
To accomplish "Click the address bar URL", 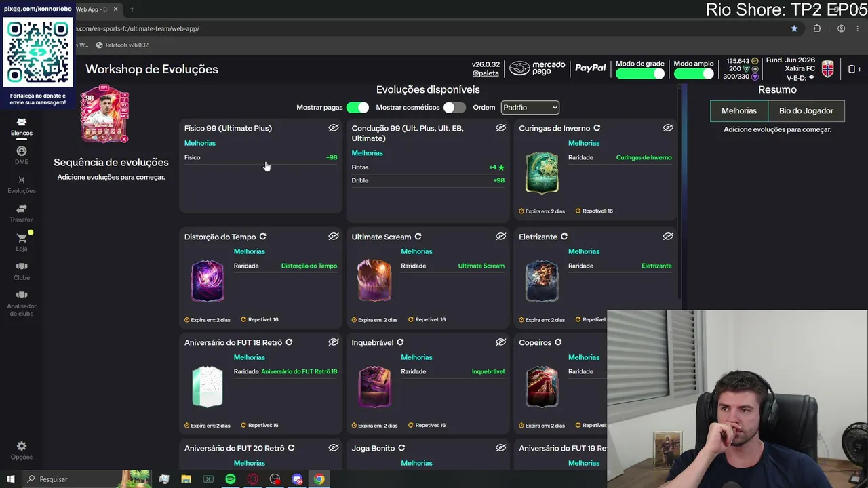I will [138, 28].
